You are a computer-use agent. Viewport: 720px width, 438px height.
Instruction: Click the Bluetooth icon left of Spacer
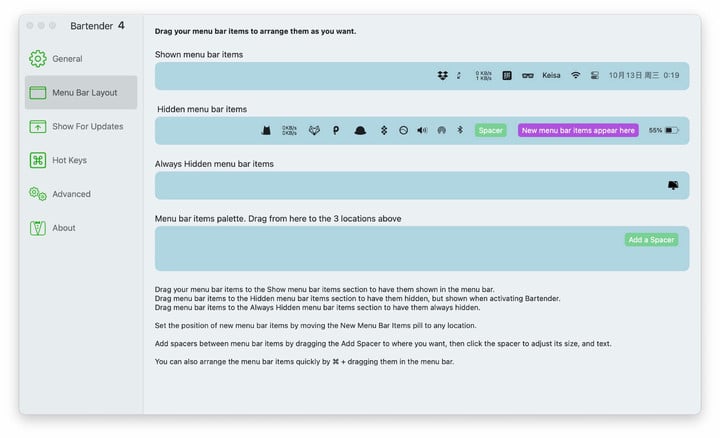tap(460, 130)
